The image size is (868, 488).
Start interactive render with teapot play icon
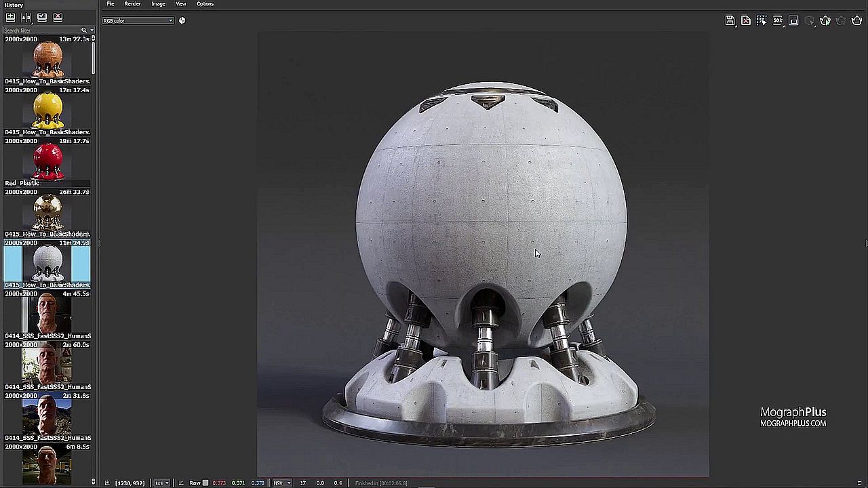(x=825, y=20)
